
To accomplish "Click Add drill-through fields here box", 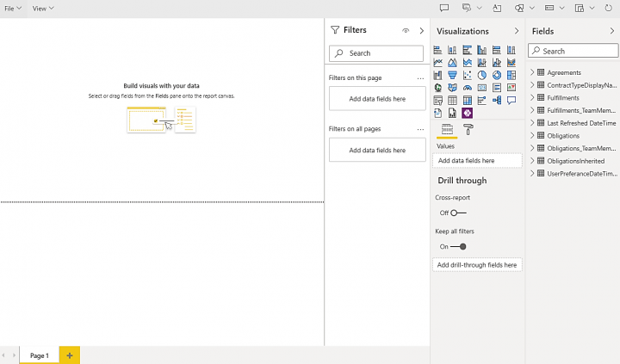I will click(x=477, y=265).
